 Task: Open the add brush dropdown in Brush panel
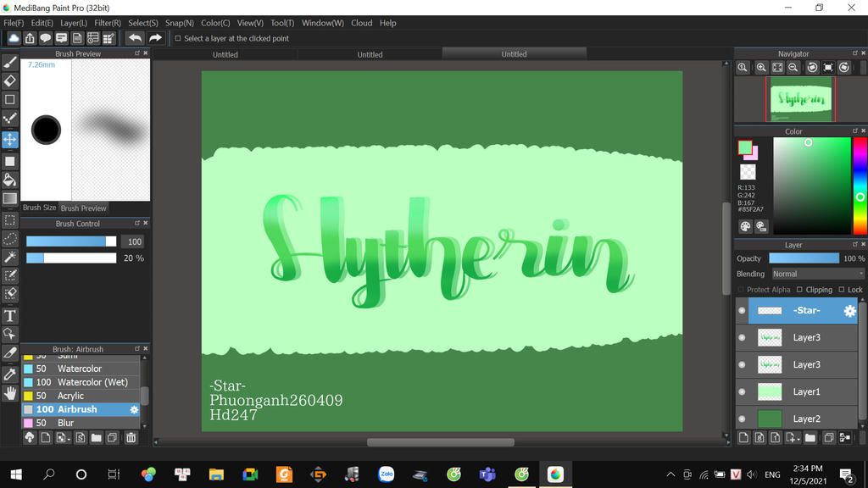(63, 438)
